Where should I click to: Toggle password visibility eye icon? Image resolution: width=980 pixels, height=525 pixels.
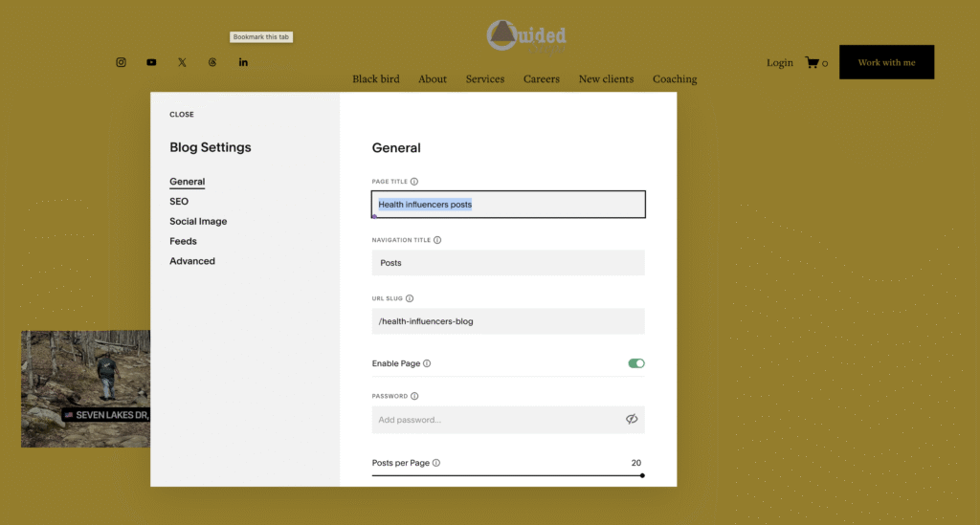coord(632,420)
